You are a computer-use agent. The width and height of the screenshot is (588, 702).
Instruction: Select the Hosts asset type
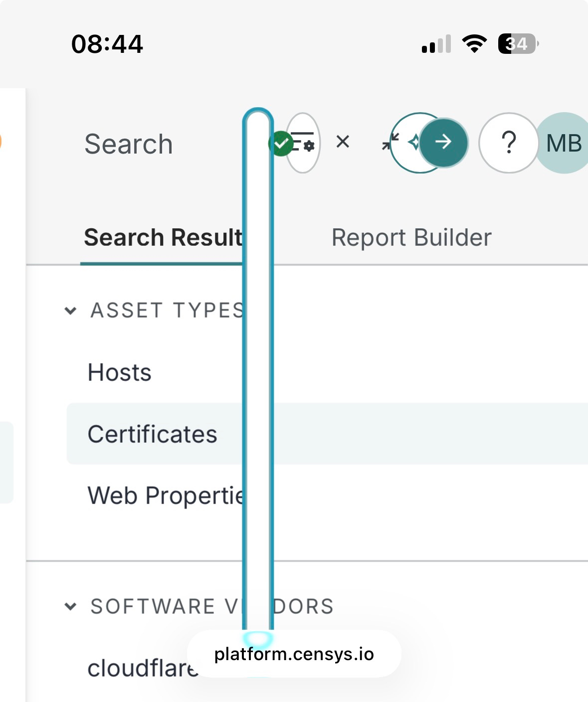(x=120, y=372)
